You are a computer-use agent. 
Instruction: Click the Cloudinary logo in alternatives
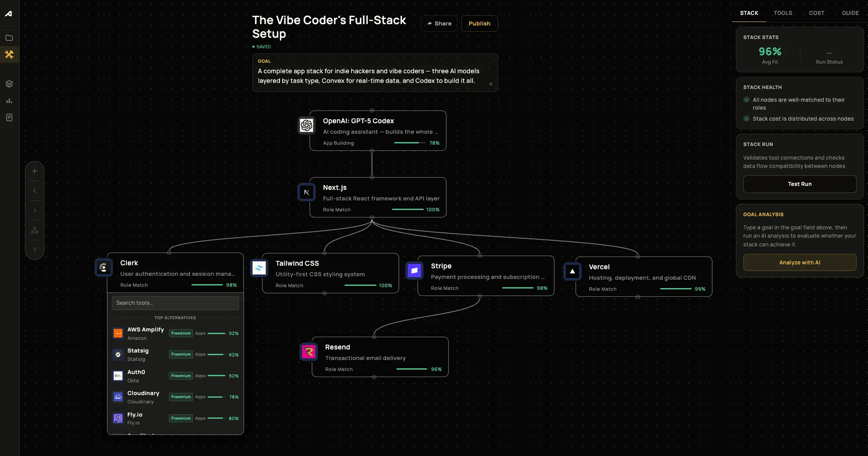point(118,397)
